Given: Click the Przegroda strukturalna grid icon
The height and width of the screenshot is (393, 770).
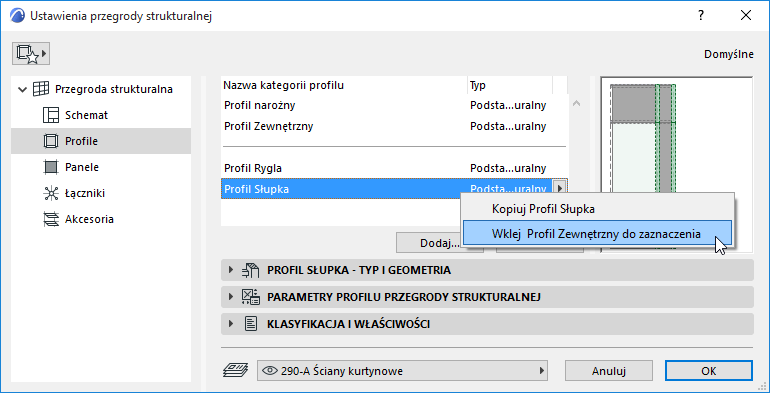Looking at the screenshot, I should pyautogui.click(x=41, y=89).
